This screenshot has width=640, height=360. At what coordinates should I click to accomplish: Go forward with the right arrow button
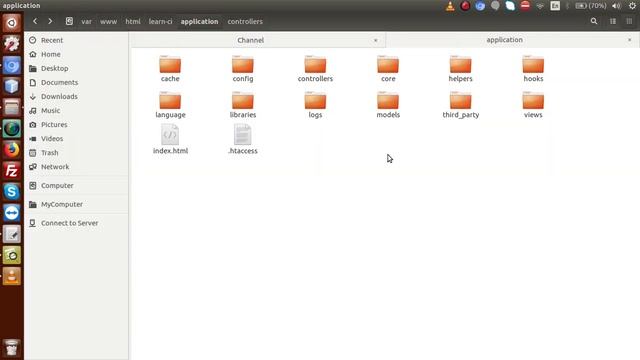(50, 21)
